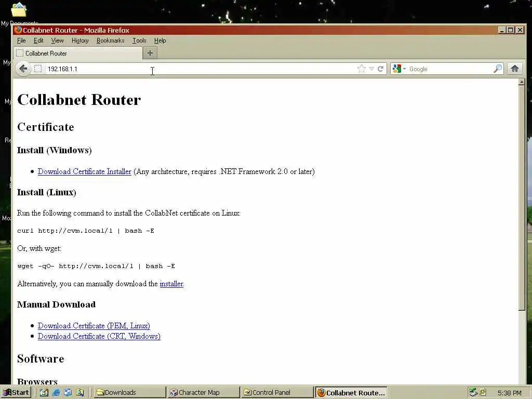Open Download Certificate (PEM, Linux) link
Viewport: 532px width, 399px height.
94,326
